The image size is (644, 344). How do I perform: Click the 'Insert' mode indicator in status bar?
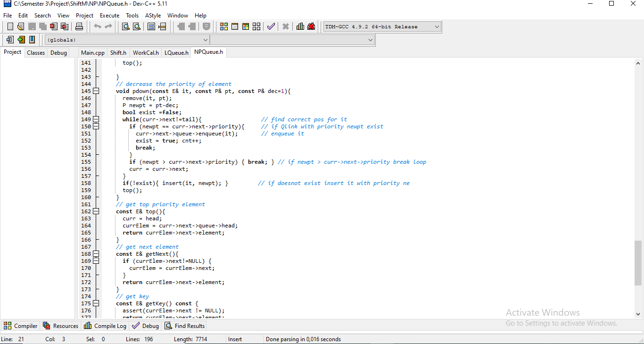(x=235, y=339)
